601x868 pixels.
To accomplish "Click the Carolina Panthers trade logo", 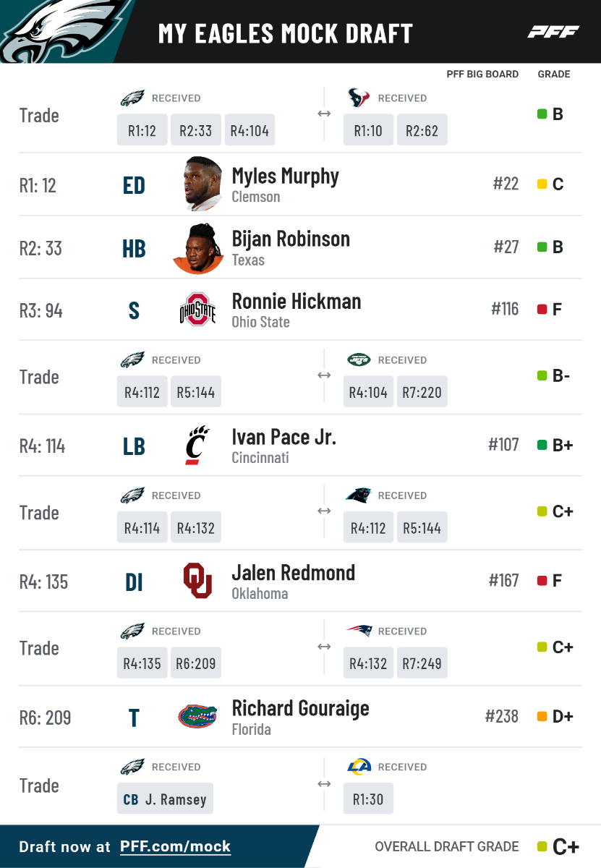I will (359, 495).
